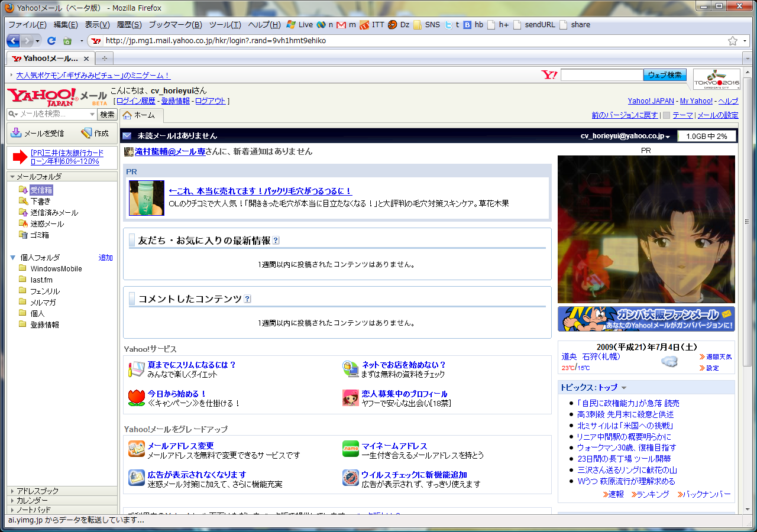Screen dimensions: 757x532
Task: Open the SNS bookmark folder
Action: (x=426, y=25)
